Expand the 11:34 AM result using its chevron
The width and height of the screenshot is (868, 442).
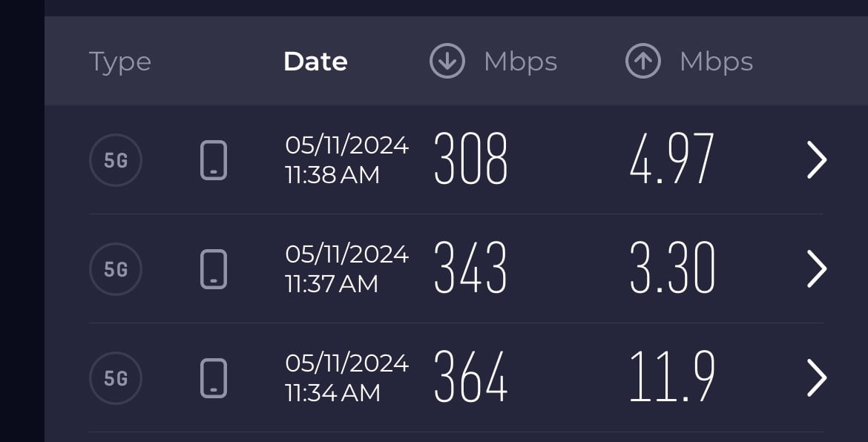pos(816,378)
